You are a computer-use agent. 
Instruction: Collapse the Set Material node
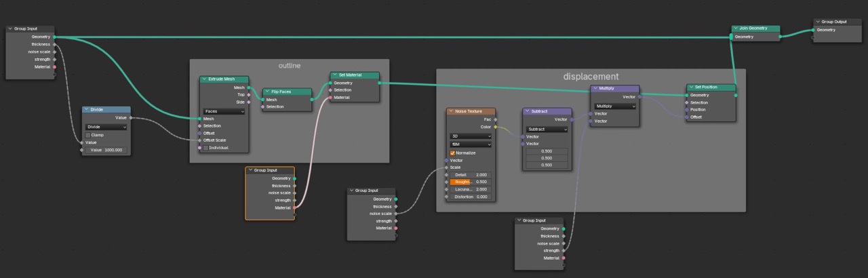pyautogui.click(x=335, y=75)
